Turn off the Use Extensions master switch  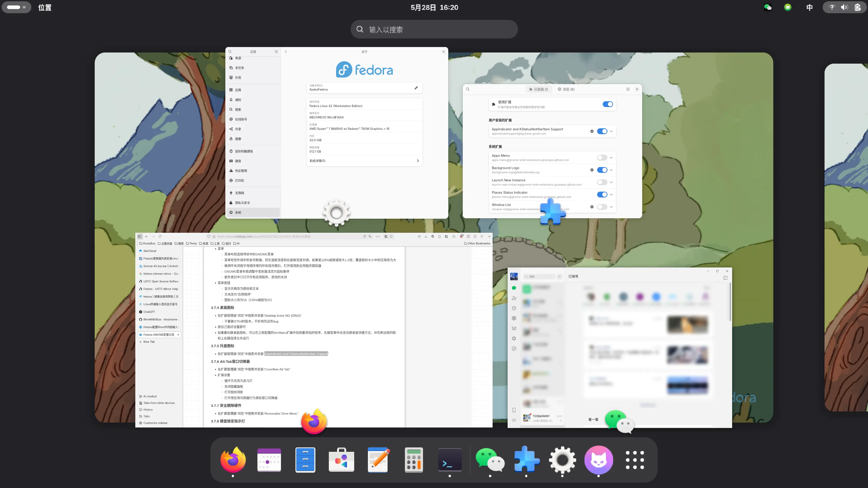point(607,104)
